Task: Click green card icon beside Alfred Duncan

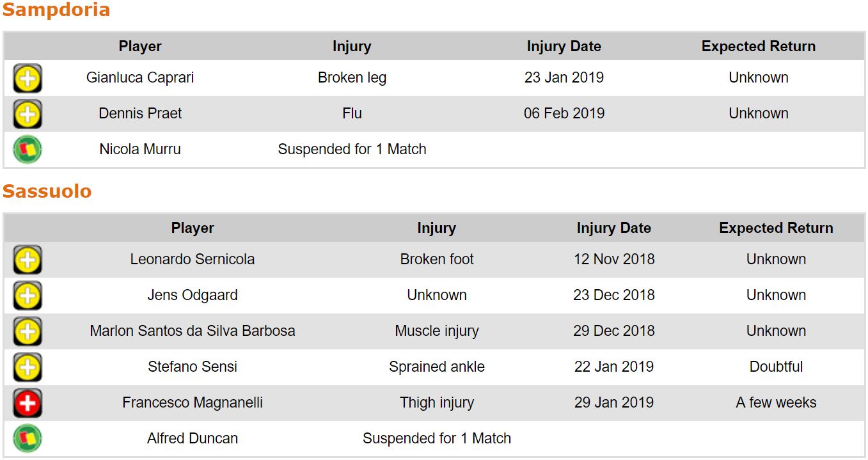Action: coord(28,440)
